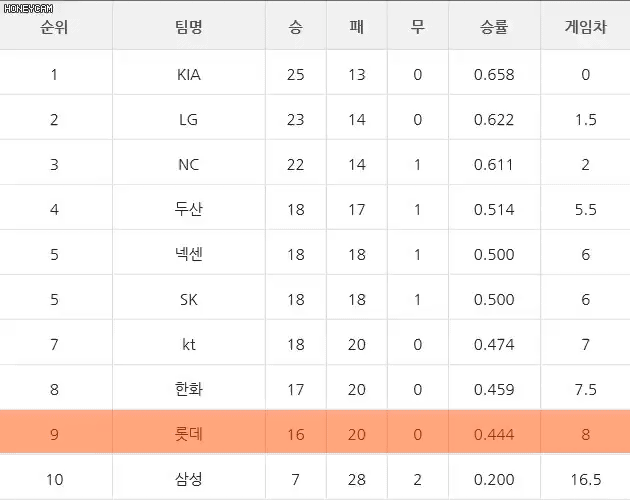Click the 순위 column header
This screenshot has height=500, width=630.
(54, 27)
